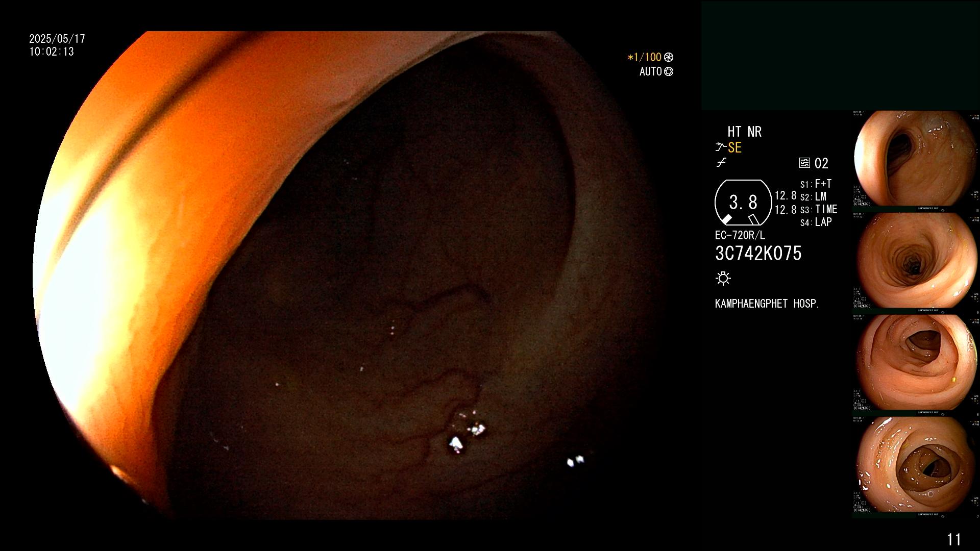Click the S2: LM switch assignment
The height and width of the screenshot is (551, 980).
pos(813,196)
